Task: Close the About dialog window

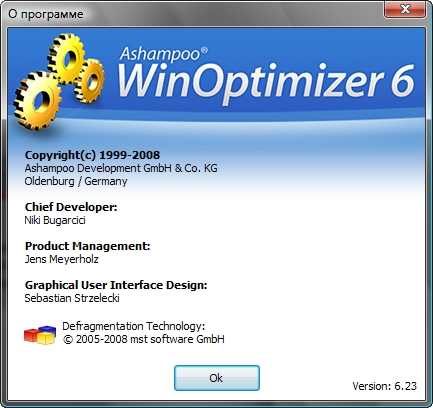Action: 405,9
